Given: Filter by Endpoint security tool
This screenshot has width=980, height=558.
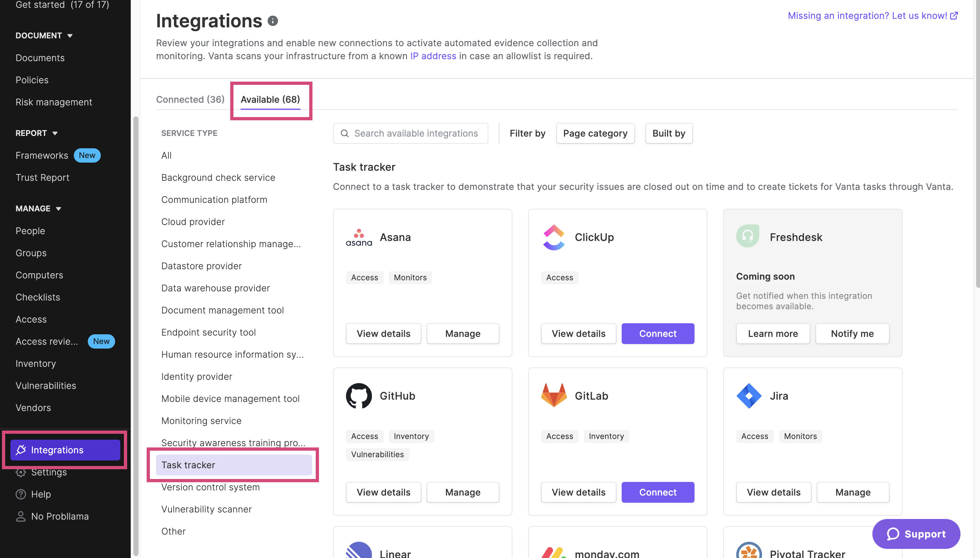Looking at the screenshot, I should coord(208,332).
